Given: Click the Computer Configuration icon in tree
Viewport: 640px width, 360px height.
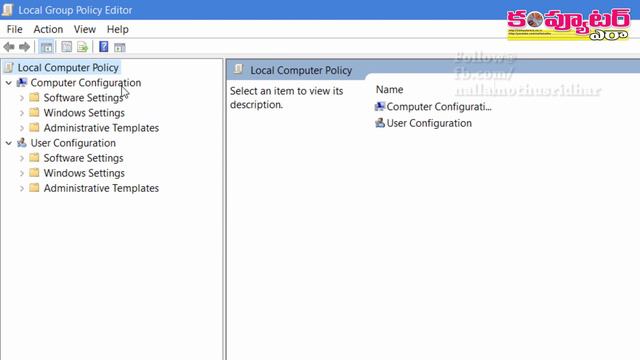Looking at the screenshot, I should pos(22,82).
